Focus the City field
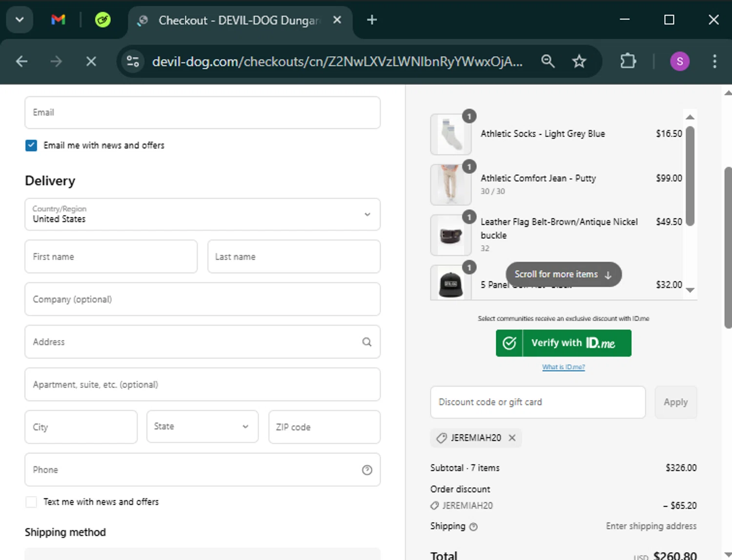 [81, 427]
